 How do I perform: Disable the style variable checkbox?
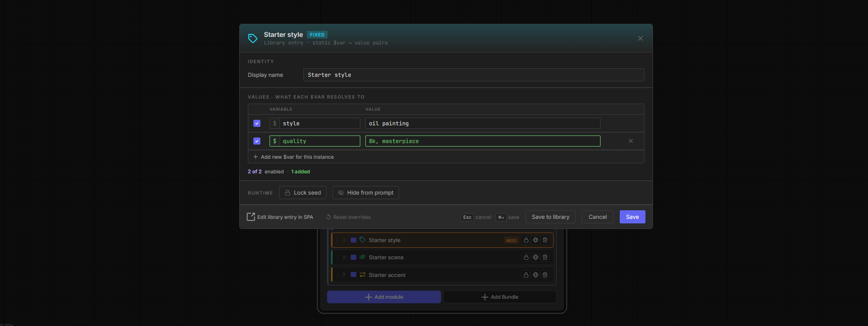tap(257, 123)
